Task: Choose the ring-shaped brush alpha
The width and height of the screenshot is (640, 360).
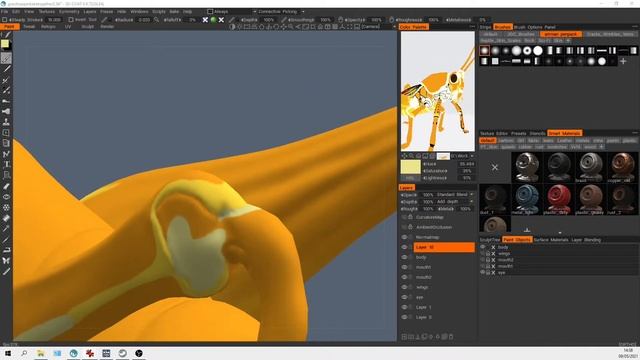Action: coord(527,51)
